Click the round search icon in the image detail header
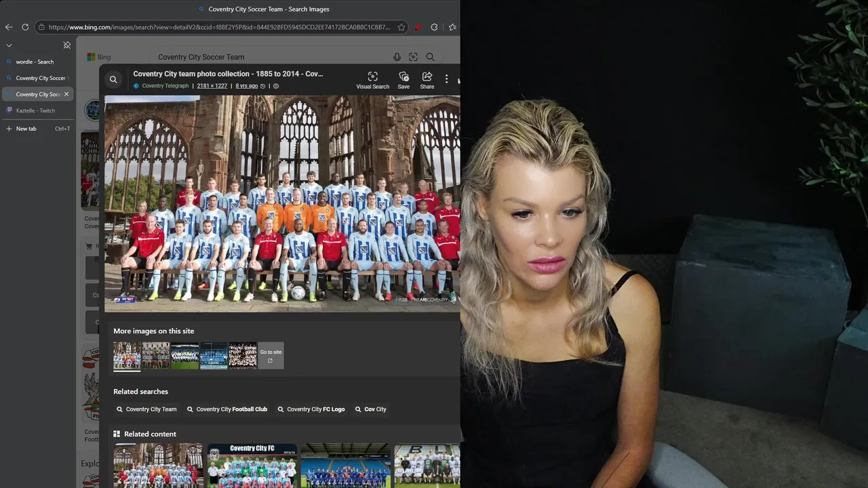Image resolution: width=868 pixels, height=488 pixels. 113,79
